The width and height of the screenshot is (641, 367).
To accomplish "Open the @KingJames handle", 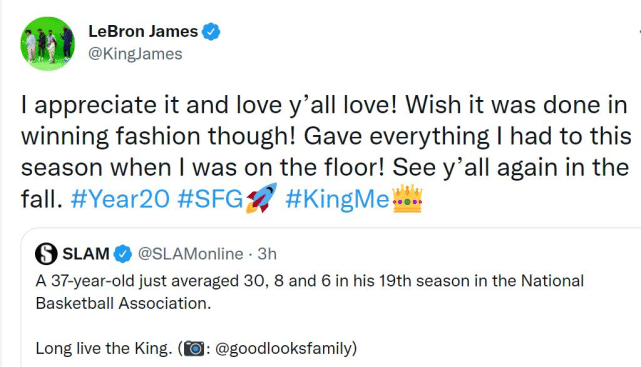I will click(x=135, y=54).
